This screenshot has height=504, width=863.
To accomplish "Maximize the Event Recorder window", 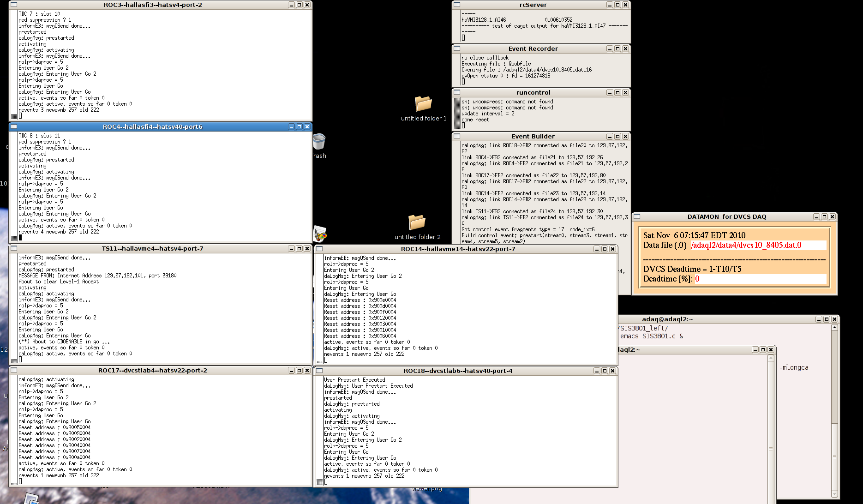I will click(617, 48).
